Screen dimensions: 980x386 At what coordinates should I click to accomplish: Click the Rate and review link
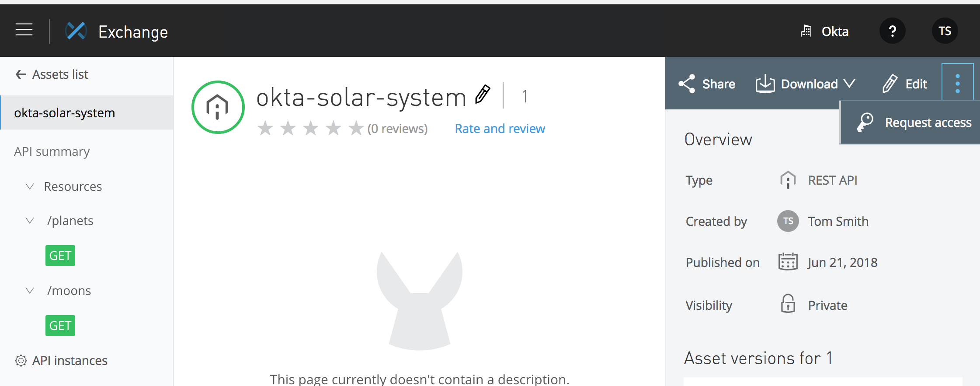[500, 129]
